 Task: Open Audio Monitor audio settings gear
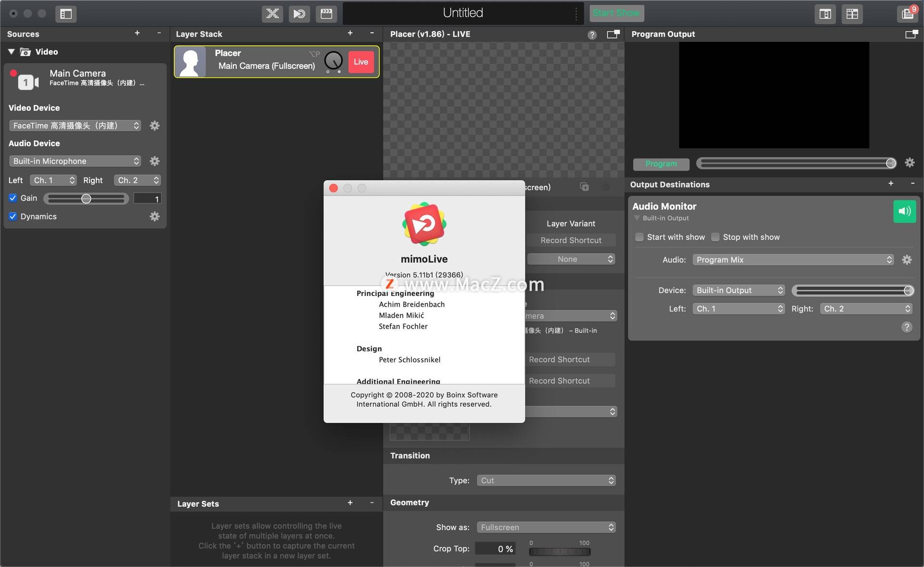907,260
